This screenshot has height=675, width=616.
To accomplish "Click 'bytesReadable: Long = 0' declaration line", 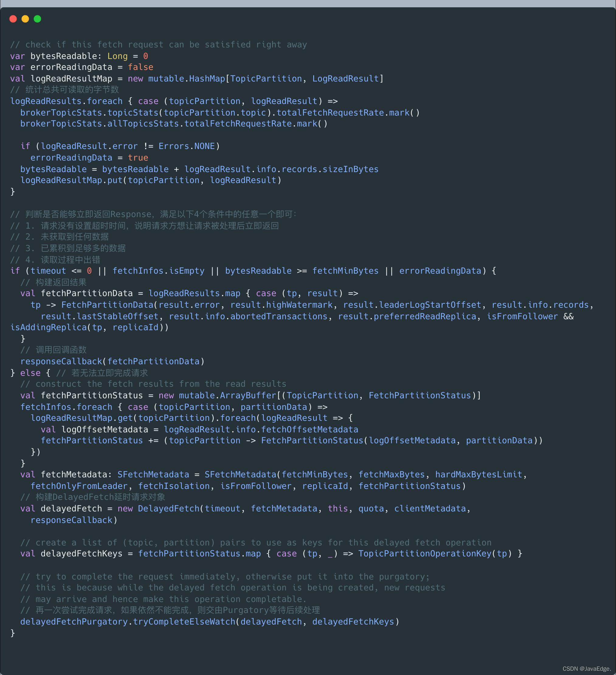I will point(79,56).
